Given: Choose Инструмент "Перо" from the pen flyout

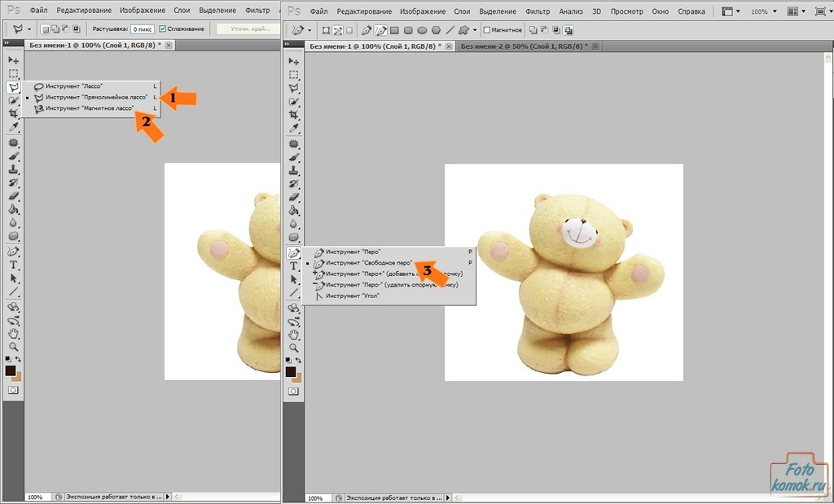Looking at the screenshot, I should [x=353, y=252].
